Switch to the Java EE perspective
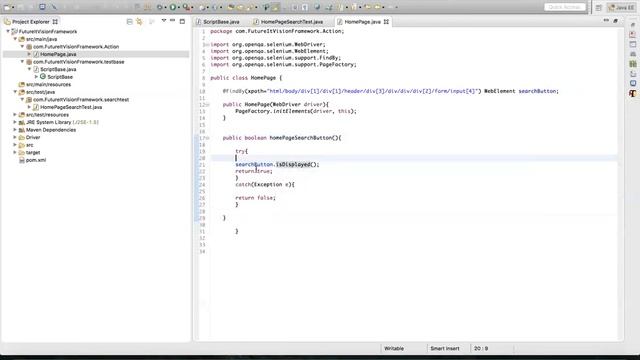Screen dimensions: 640x360 point(621,7)
